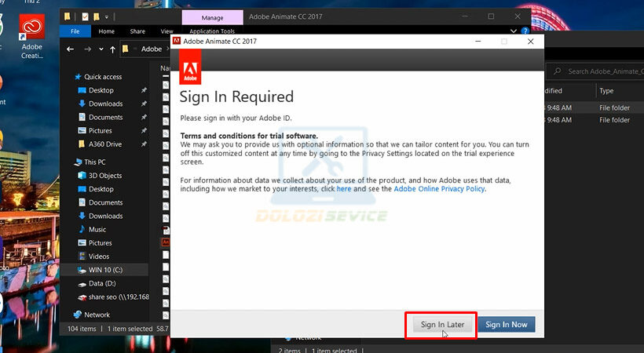The height and width of the screenshot is (353, 644).
Task: Open the Adobe Online Privacy Policy link
Action: point(439,189)
